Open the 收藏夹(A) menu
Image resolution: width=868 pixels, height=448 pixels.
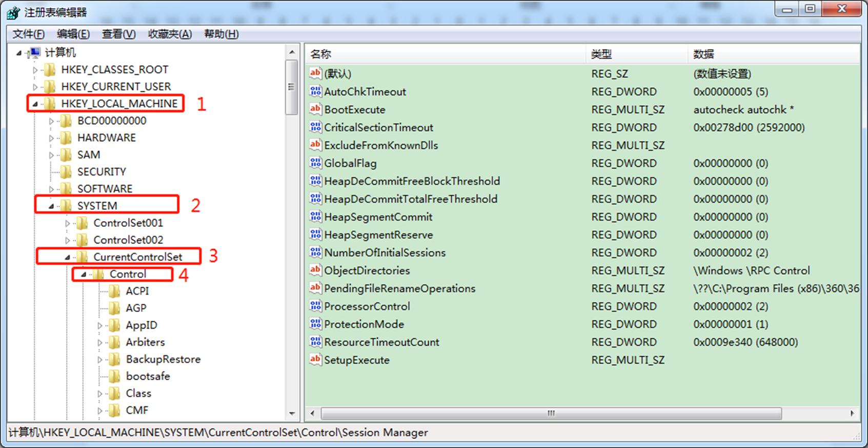coord(170,34)
